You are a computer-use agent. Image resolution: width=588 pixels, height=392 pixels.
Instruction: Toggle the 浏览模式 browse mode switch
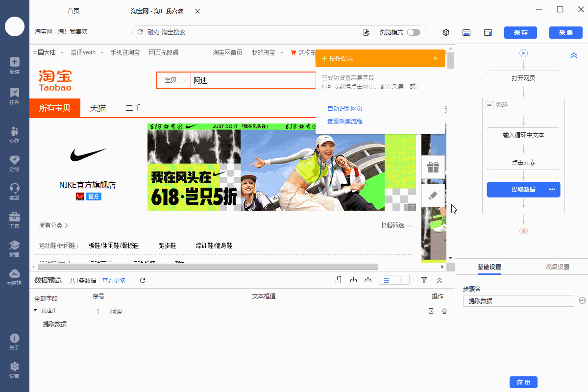point(414,32)
